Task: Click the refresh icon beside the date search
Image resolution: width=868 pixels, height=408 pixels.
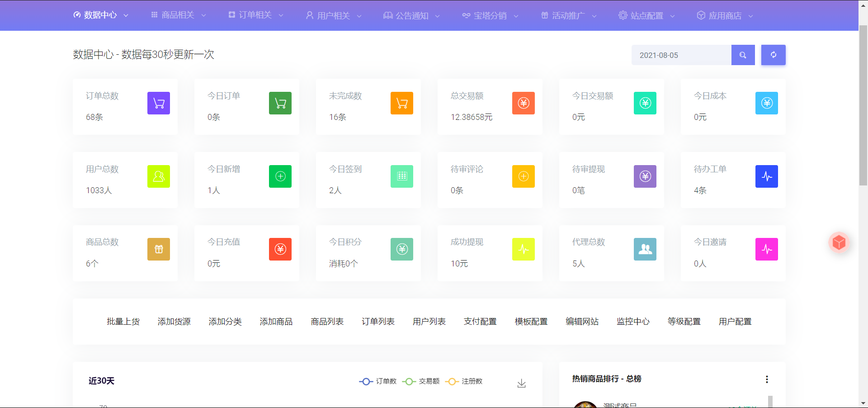Action: pos(773,55)
